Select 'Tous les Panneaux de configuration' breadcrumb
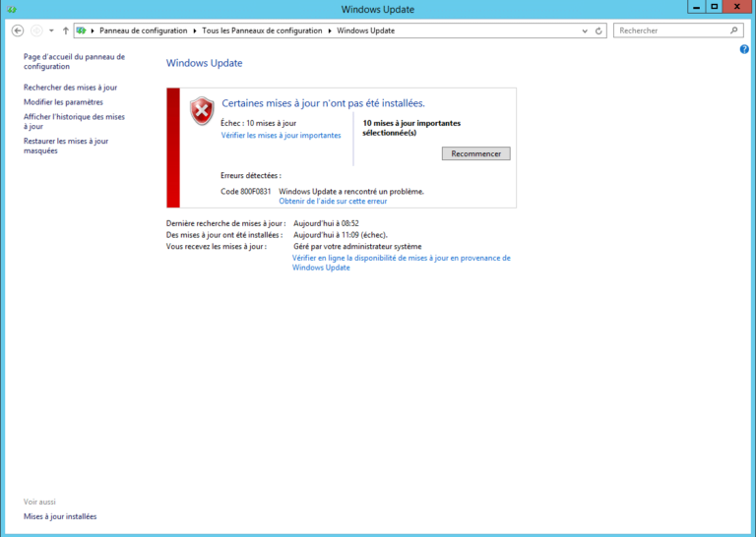Screen dimensions: 756x537 262,30
